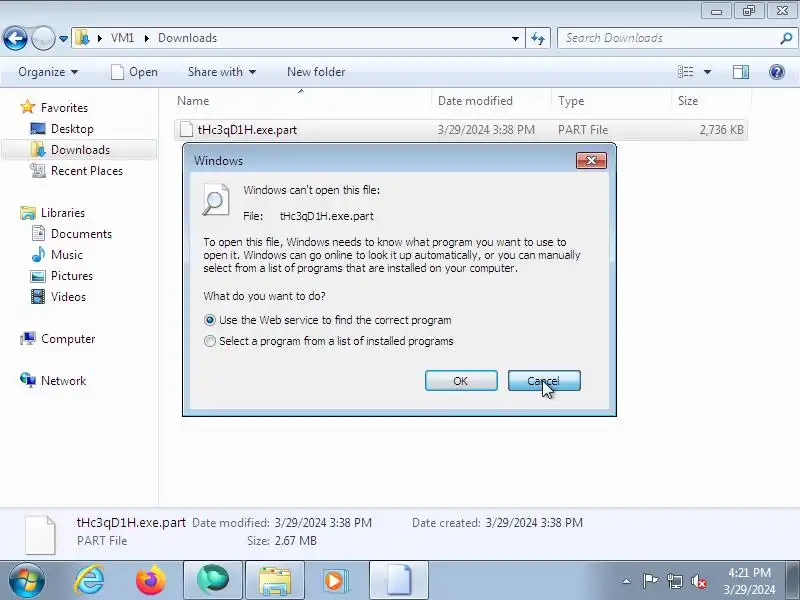Click Date created value in details pane
The height and width of the screenshot is (600, 800).
pos(534,523)
